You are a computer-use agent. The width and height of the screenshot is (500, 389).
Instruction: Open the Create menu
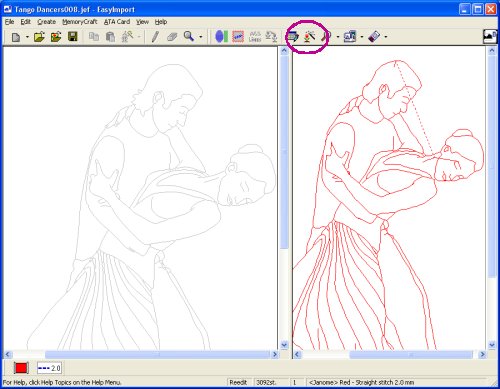click(x=46, y=22)
